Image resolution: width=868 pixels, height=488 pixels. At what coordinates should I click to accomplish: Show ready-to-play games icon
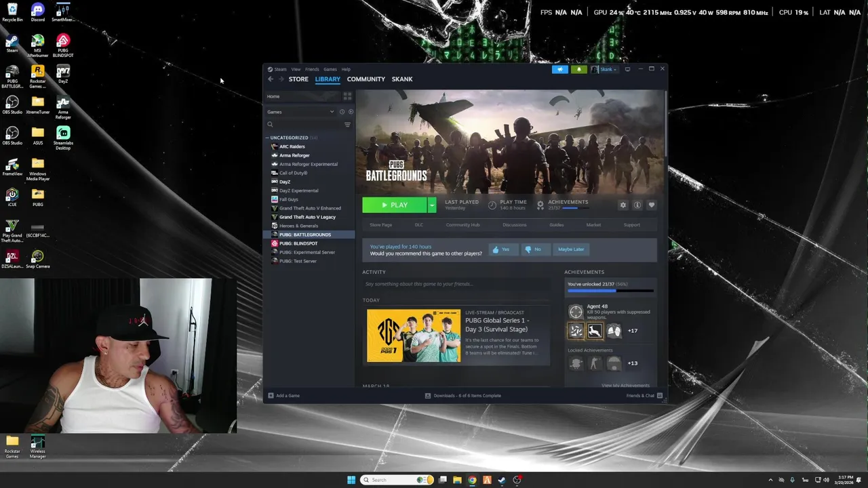tap(351, 112)
